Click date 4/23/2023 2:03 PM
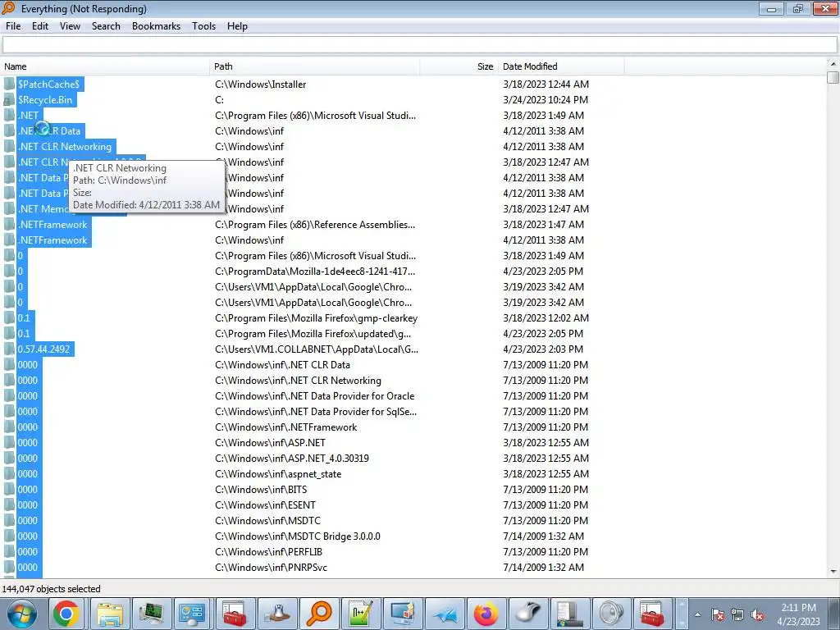This screenshot has height=630, width=840. coord(543,349)
